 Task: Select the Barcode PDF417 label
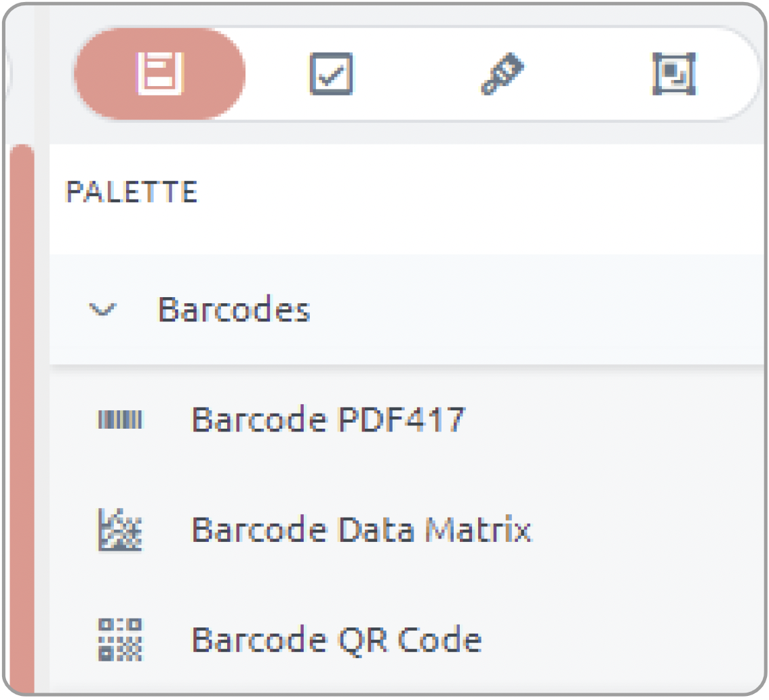click(x=328, y=420)
